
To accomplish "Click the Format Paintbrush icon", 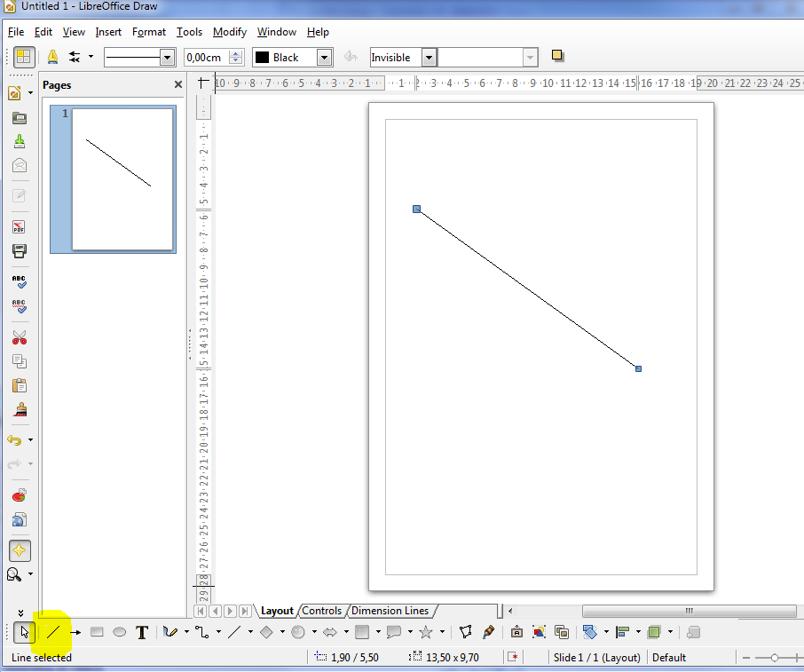I will click(x=20, y=409).
